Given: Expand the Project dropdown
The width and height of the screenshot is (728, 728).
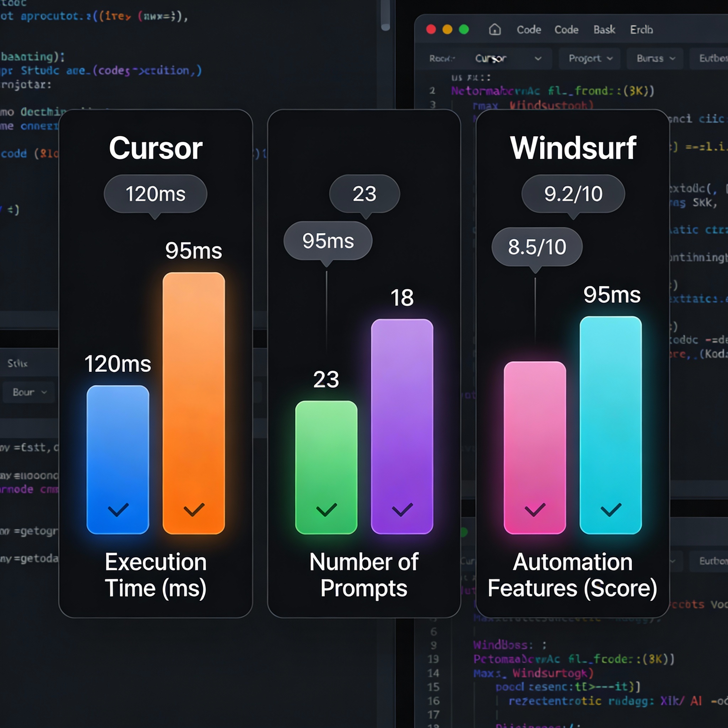Looking at the screenshot, I should 589,58.
